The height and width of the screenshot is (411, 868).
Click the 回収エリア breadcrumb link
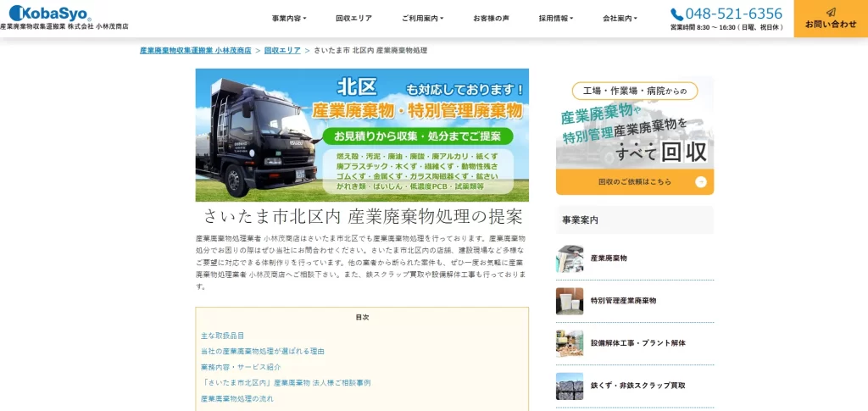[x=282, y=50]
